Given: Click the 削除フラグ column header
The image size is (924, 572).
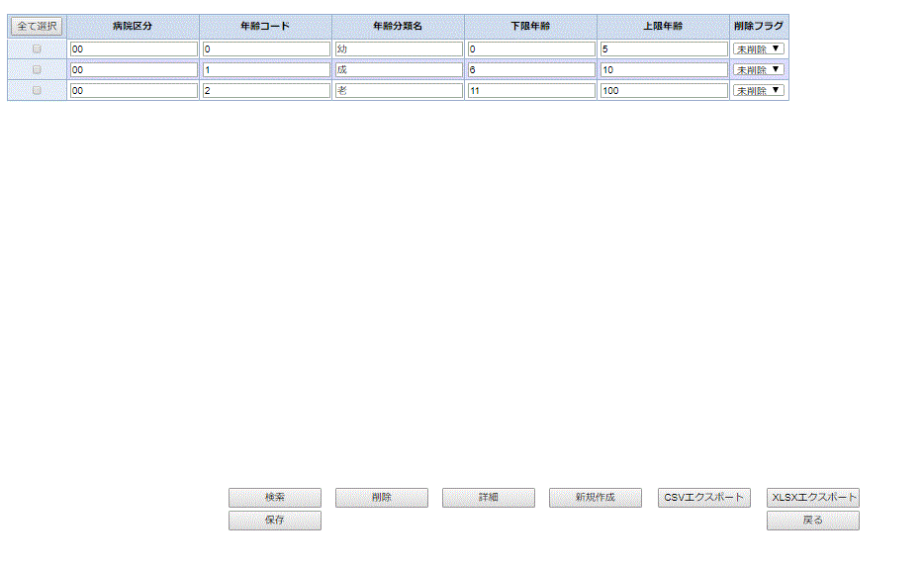Looking at the screenshot, I should coord(759,27).
